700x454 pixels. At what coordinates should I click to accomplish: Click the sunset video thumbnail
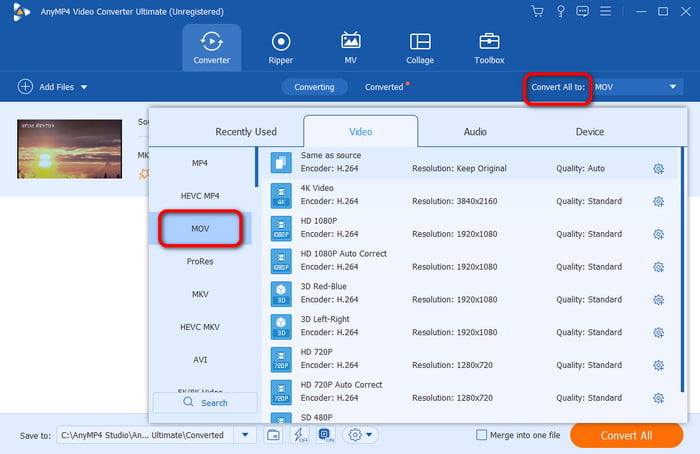click(x=69, y=149)
